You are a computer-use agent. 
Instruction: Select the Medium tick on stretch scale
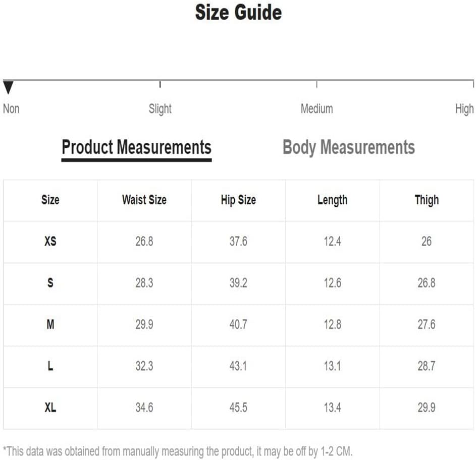(316, 84)
